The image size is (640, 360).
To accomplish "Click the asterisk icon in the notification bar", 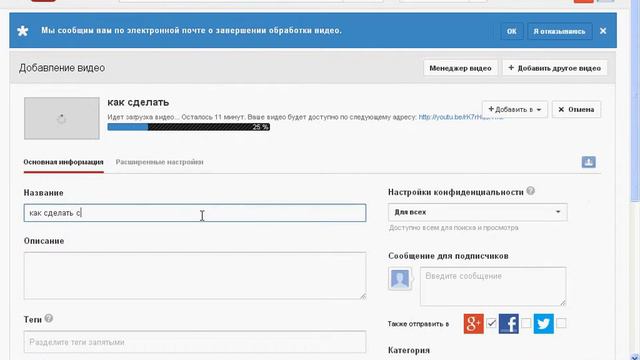I will pyautogui.click(x=23, y=31).
